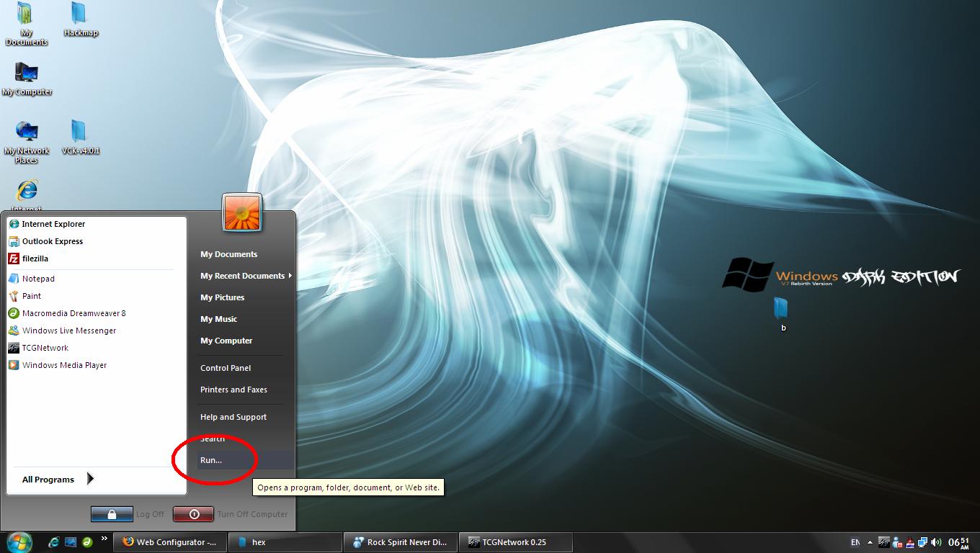Click the Show Desktop Quick Launch icon
This screenshot has height=553, width=980.
coord(71,542)
